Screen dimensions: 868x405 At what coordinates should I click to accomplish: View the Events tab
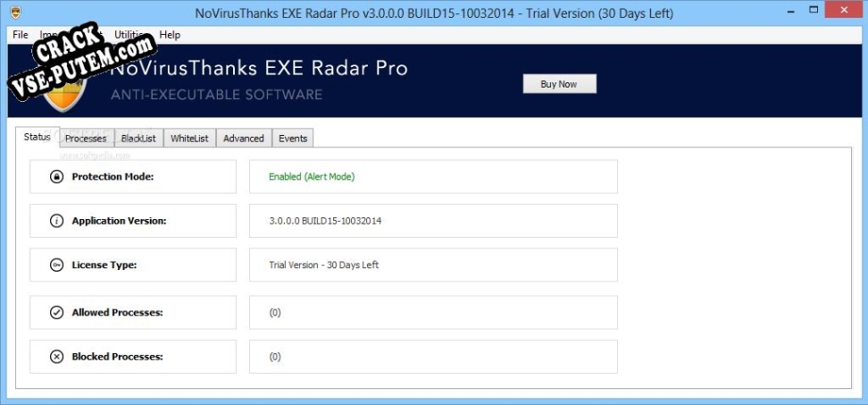point(293,139)
